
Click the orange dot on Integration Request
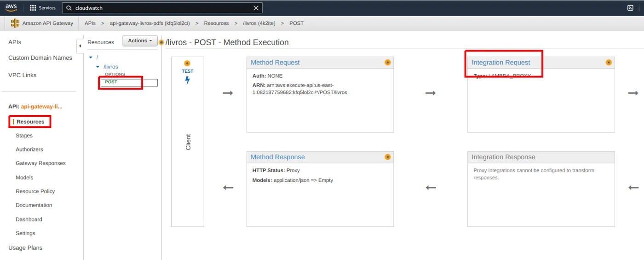(x=609, y=63)
